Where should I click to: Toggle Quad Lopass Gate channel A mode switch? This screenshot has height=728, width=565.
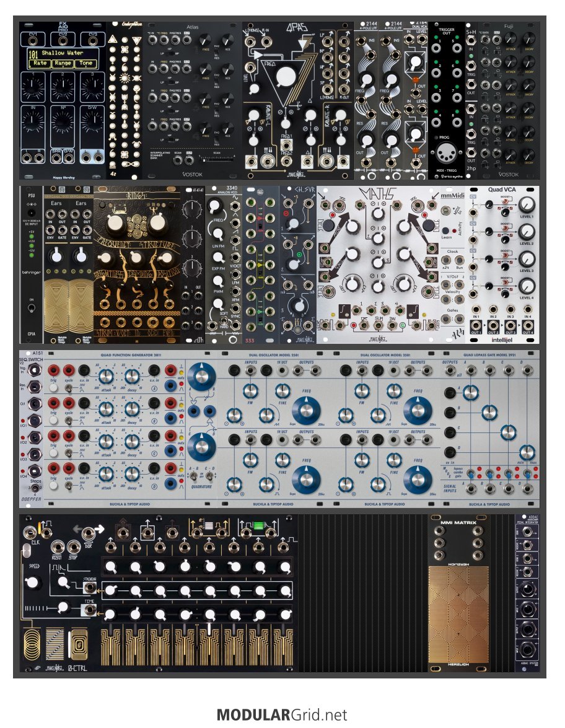[x=470, y=473]
